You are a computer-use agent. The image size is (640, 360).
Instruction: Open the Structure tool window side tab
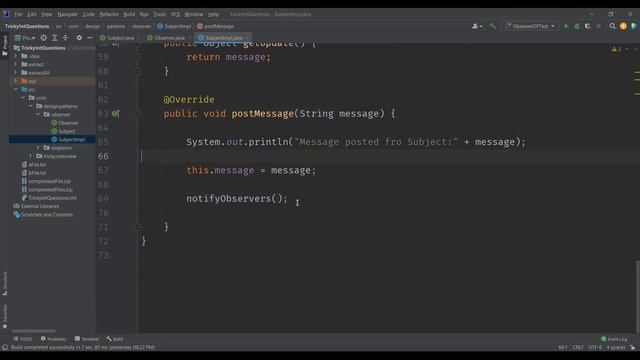point(4,284)
